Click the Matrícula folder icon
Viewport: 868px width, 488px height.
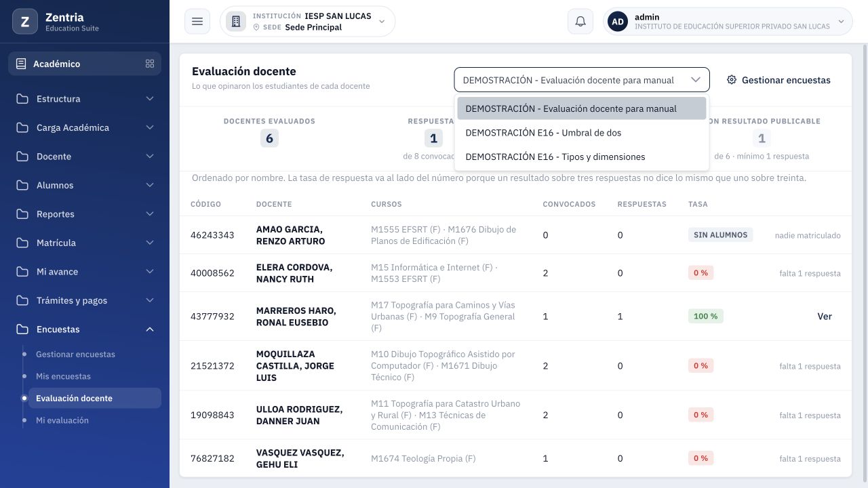coord(23,243)
